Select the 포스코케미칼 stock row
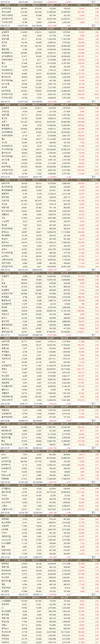Screen dimensions: 100x644 pos(50,187)
